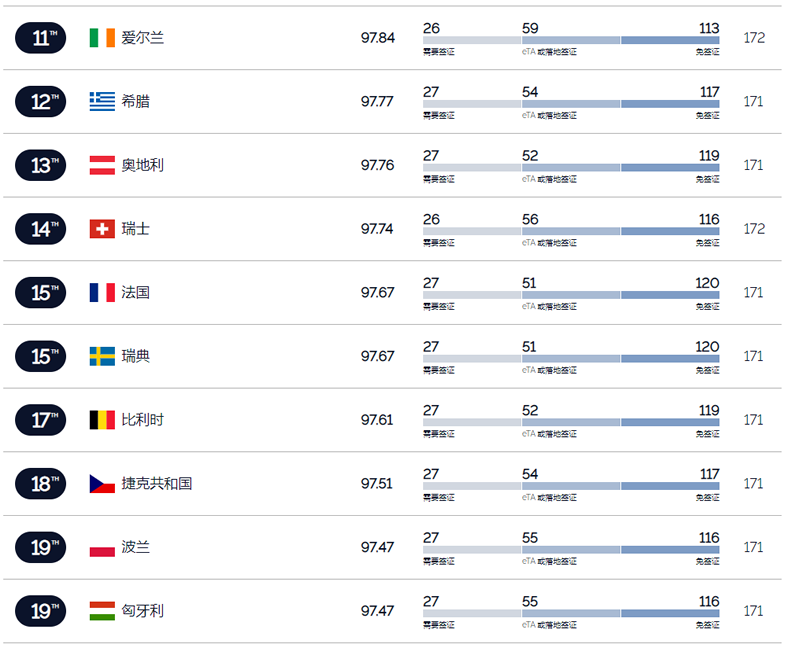Image resolution: width=788 pixels, height=652 pixels.
Task: Click the Hungary flag icon
Action: tap(102, 611)
